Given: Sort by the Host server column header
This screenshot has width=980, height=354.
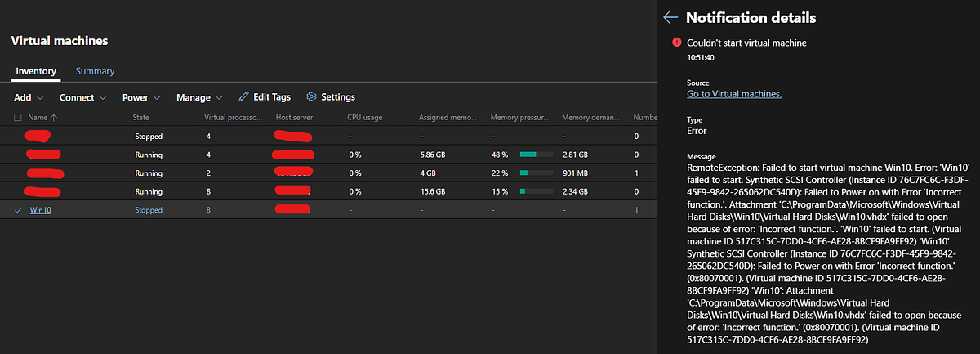Looking at the screenshot, I should [x=295, y=118].
